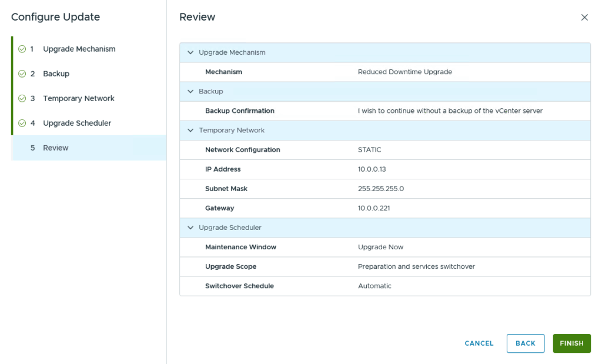Navigate to step 4 Upgrade Scheduler
602x364 pixels.
tap(77, 123)
